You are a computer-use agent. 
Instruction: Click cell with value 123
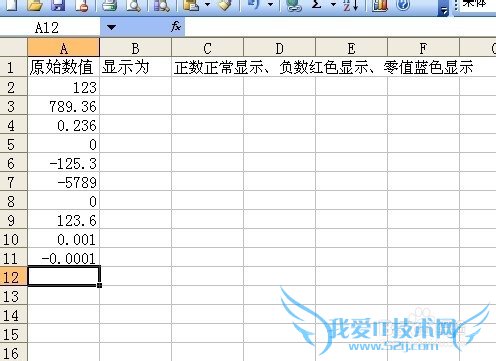click(63, 87)
